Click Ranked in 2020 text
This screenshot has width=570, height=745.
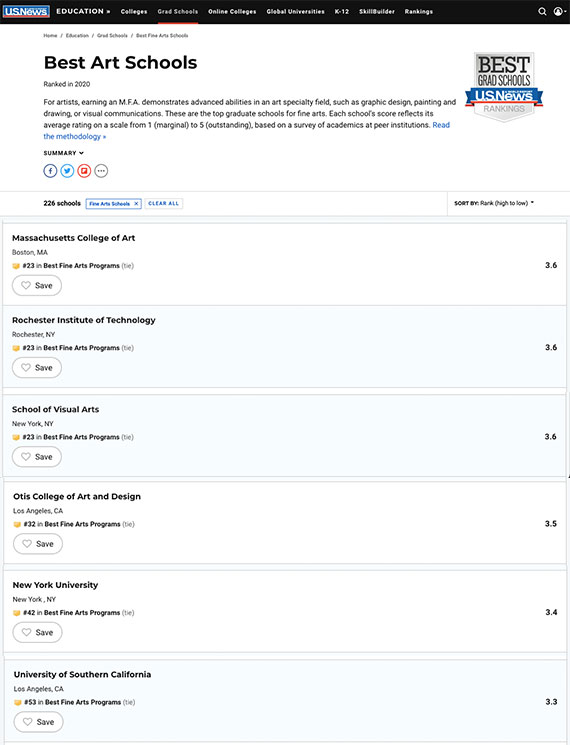tap(66, 84)
